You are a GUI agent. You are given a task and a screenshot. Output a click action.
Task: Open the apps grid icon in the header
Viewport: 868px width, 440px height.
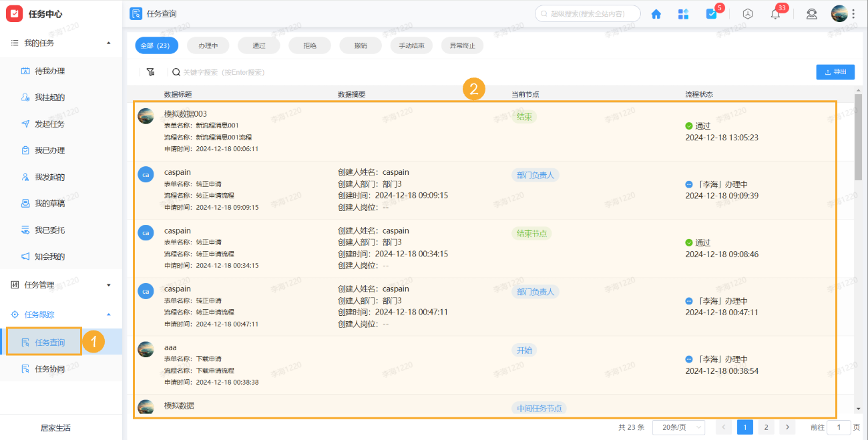683,13
